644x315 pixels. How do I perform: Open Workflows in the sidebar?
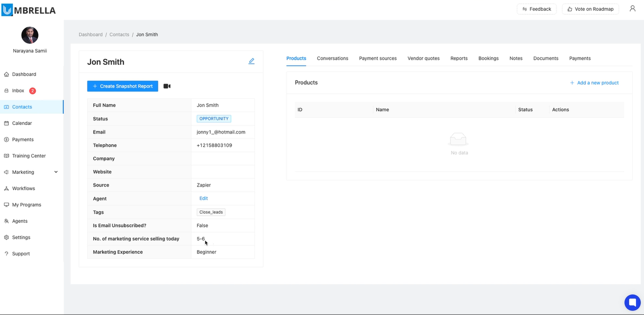pos(32,189)
